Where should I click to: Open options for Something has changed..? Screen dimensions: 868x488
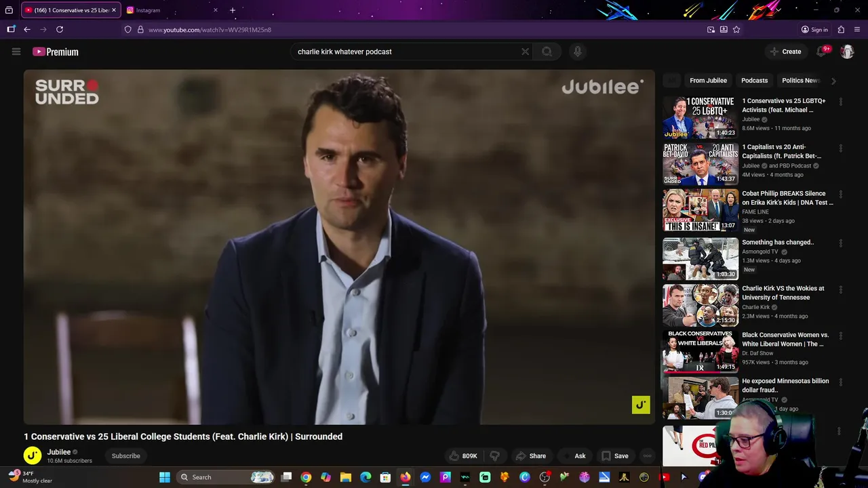point(841,243)
